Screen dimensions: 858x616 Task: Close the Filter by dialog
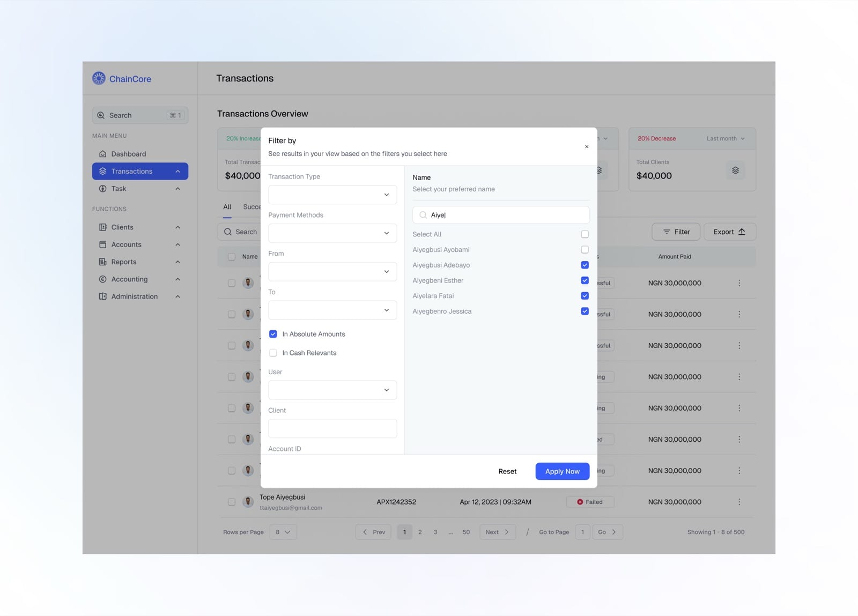[x=587, y=146]
